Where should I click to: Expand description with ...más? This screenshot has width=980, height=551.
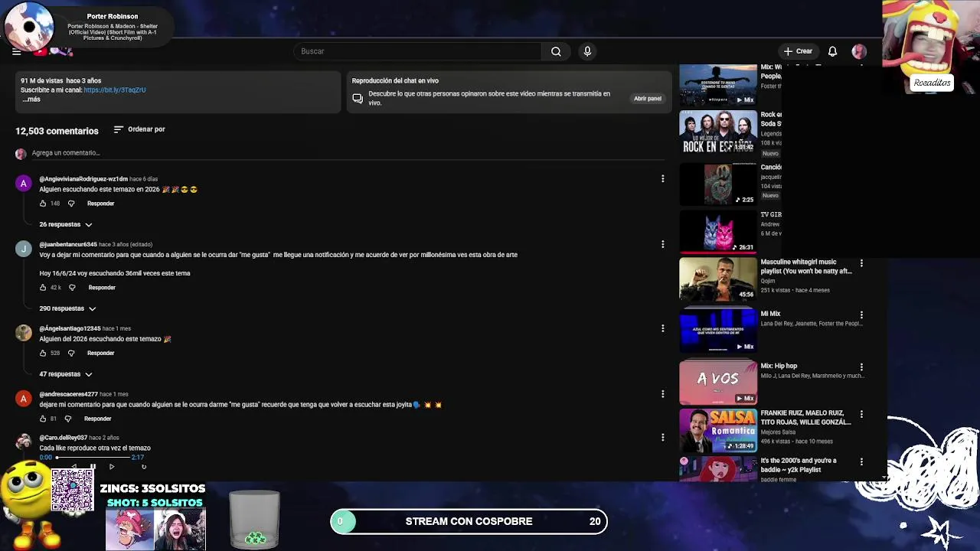coord(31,99)
